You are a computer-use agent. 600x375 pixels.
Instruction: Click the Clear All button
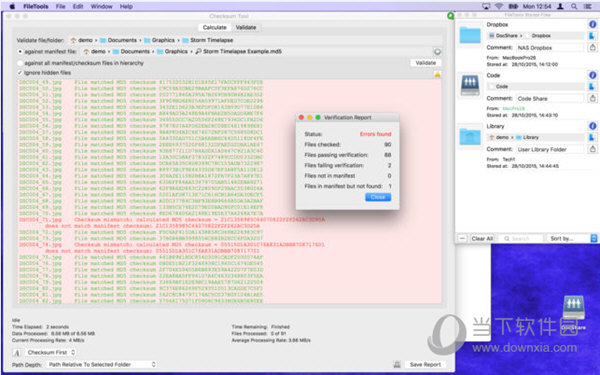coord(482,238)
